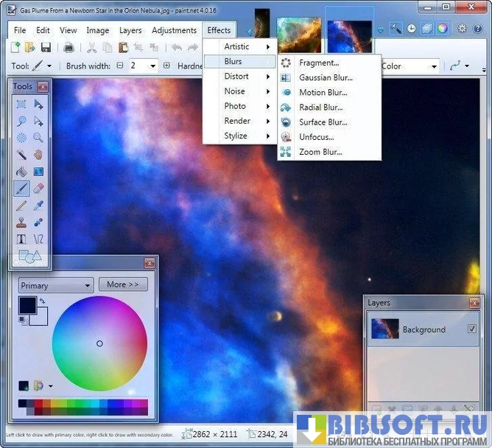This screenshot has height=448, width=492.
Task: Click the primary color swatch
Action: 27,305
